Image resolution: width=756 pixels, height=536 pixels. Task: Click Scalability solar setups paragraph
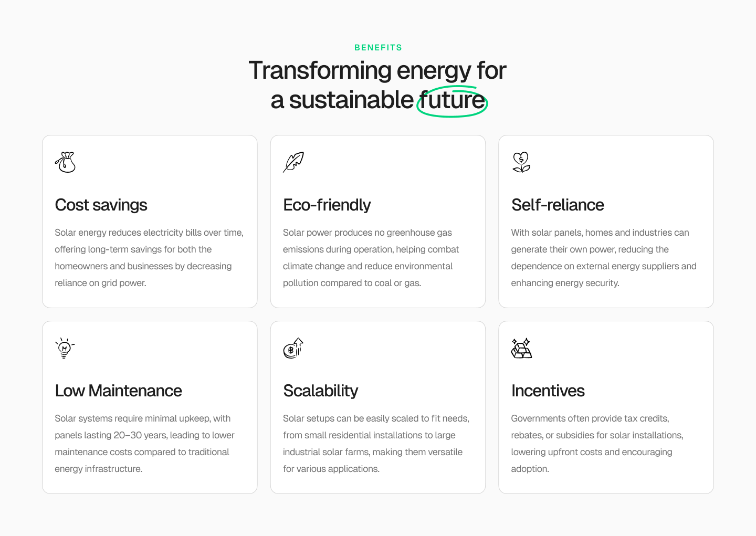coord(376,444)
